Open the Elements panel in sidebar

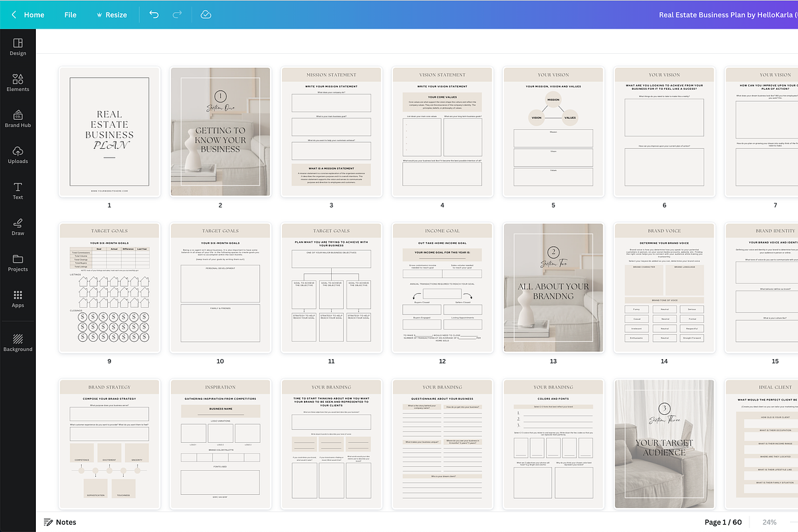(x=18, y=82)
